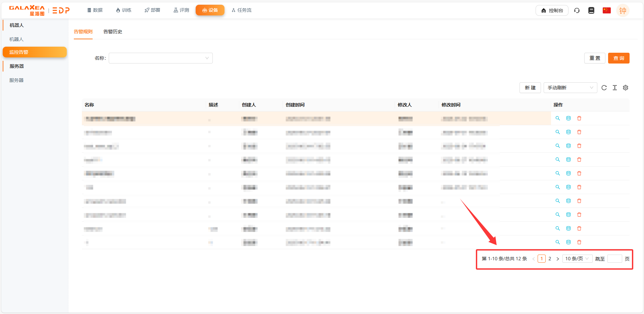Screen dimensions: 644x314
Task: Go to page 2 in pagination
Action: point(549,259)
